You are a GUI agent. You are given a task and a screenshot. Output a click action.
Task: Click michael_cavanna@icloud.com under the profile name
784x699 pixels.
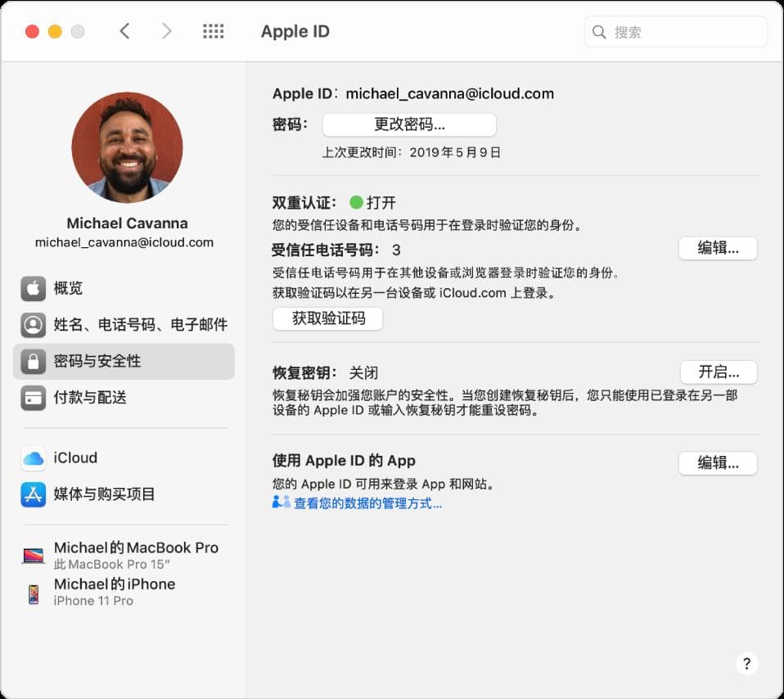click(124, 242)
